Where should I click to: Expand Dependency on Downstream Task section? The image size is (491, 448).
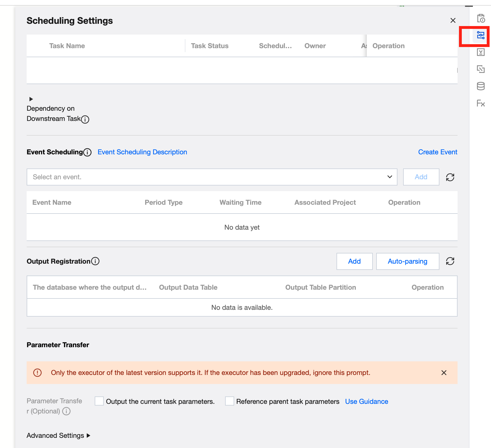[31, 99]
